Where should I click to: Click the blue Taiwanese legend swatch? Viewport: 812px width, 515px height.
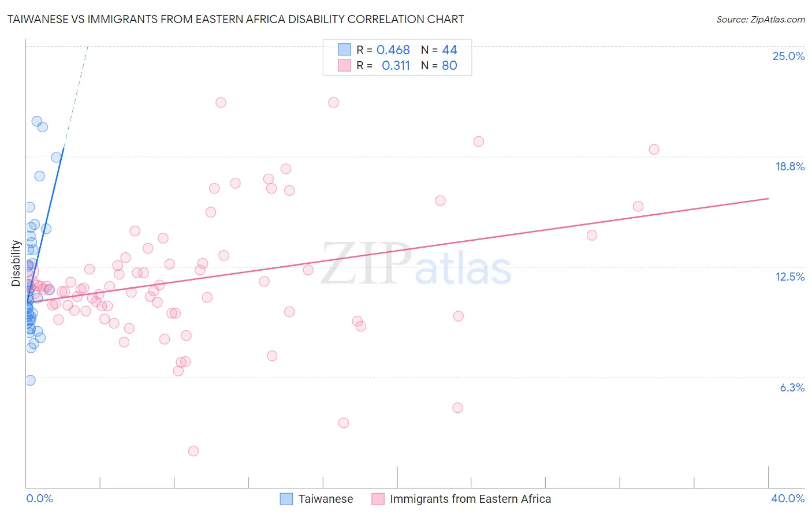coord(286,499)
